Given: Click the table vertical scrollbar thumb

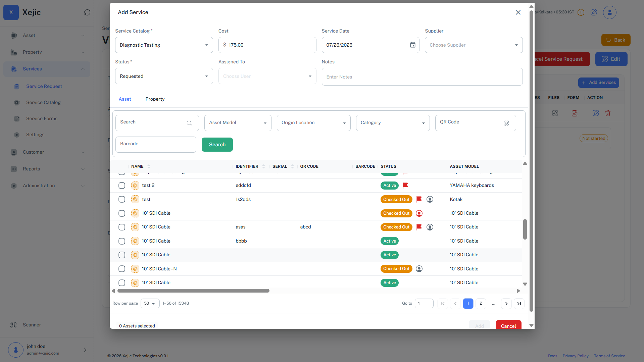Looking at the screenshot, I should tap(525, 229).
